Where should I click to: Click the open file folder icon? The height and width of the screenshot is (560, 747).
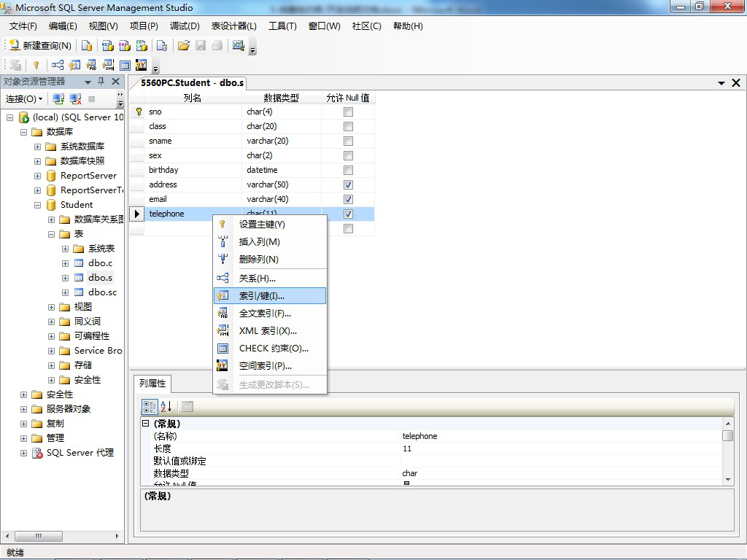click(x=183, y=45)
